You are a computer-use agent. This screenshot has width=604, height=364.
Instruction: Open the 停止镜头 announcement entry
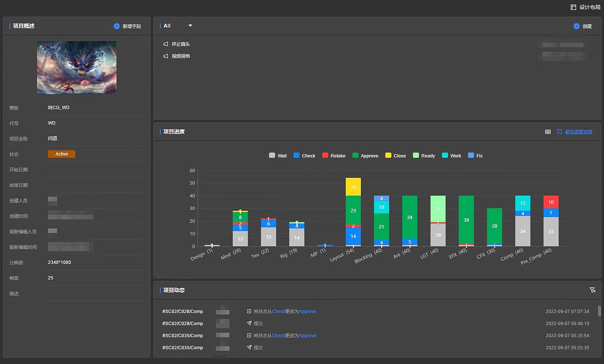click(x=181, y=44)
